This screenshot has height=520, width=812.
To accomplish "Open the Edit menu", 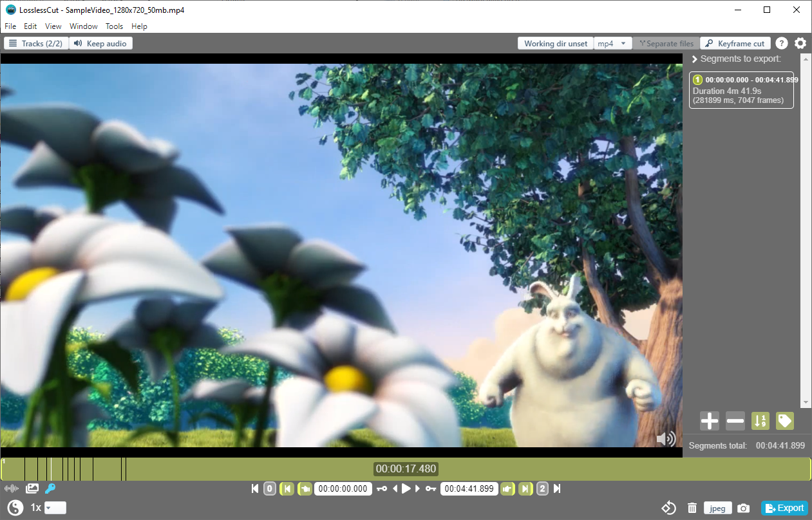I will (30, 26).
